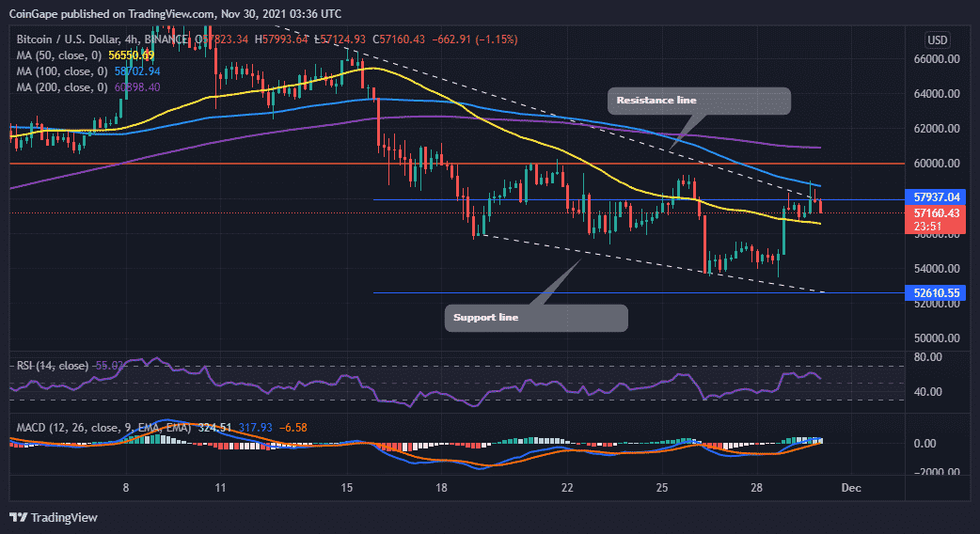The height and width of the screenshot is (534, 980).
Task: Click the 66000.00 price axis value
Action: coord(936,59)
